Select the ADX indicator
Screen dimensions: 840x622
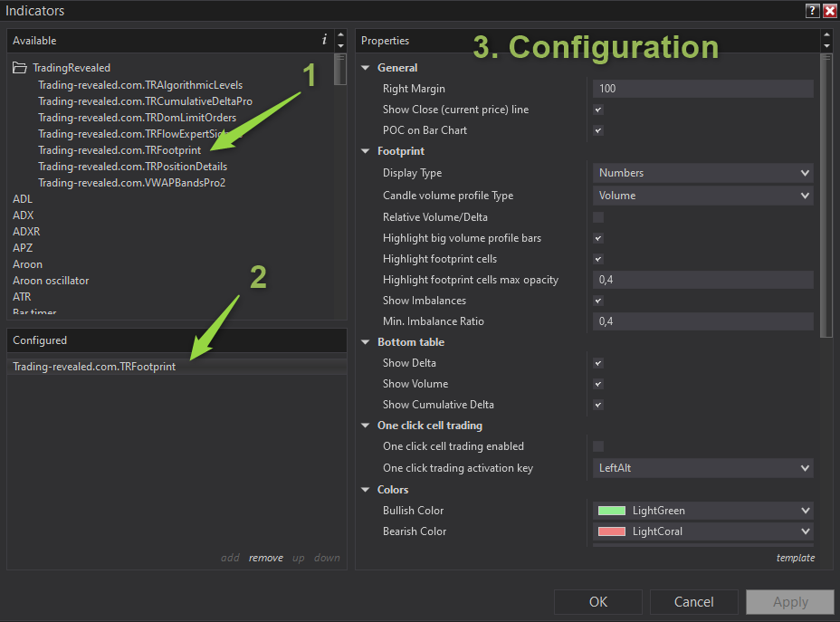click(23, 215)
